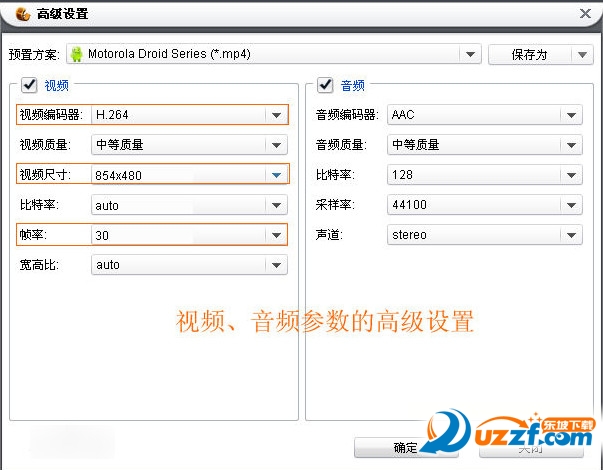Click the 确定 button

click(405, 449)
